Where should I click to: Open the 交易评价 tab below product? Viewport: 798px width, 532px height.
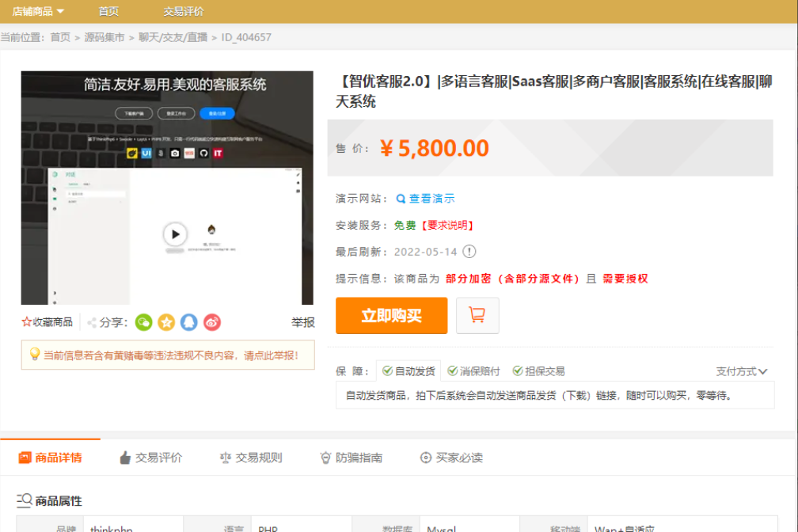point(150,458)
